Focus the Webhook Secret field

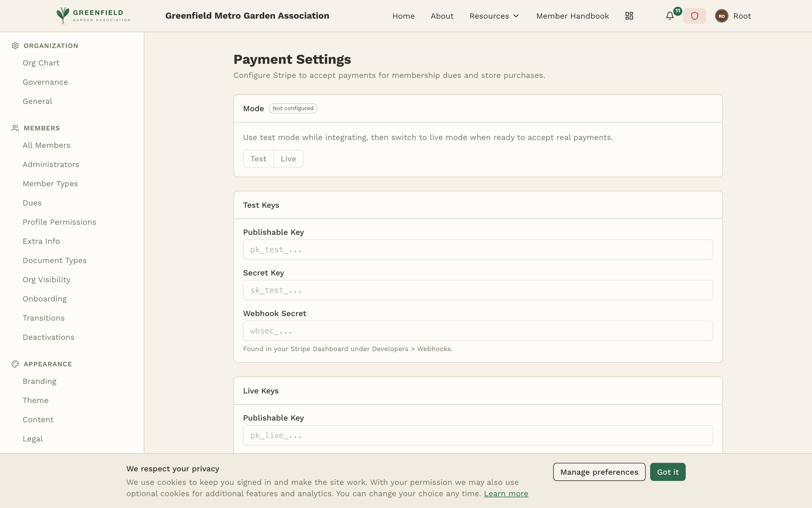click(478, 330)
